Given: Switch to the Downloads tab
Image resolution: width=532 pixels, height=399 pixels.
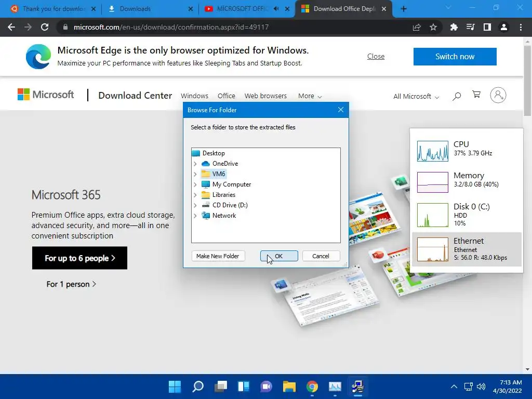Looking at the screenshot, I should point(149,9).
